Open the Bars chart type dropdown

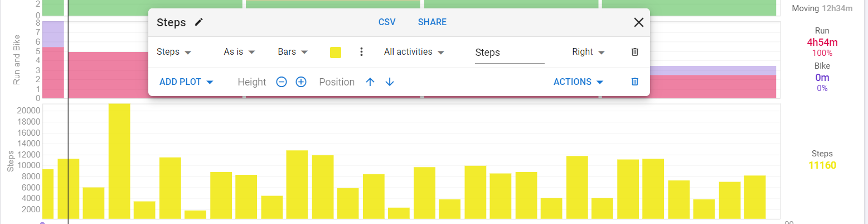tap(293, 52)
